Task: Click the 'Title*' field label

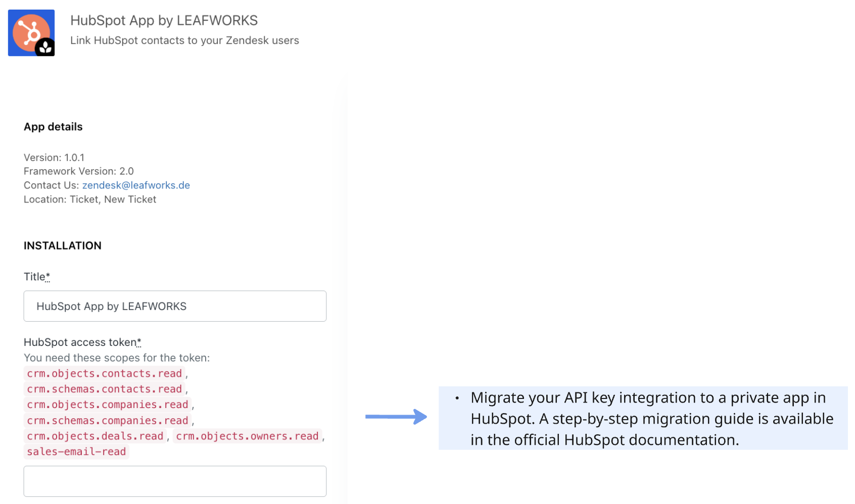Action: [x=37, y=277]
